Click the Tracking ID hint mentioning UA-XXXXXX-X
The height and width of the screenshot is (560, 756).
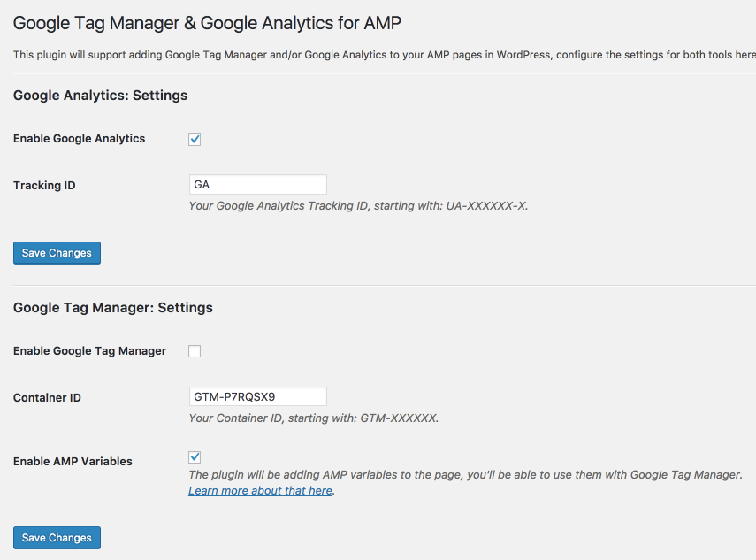(x=358, y=206)
